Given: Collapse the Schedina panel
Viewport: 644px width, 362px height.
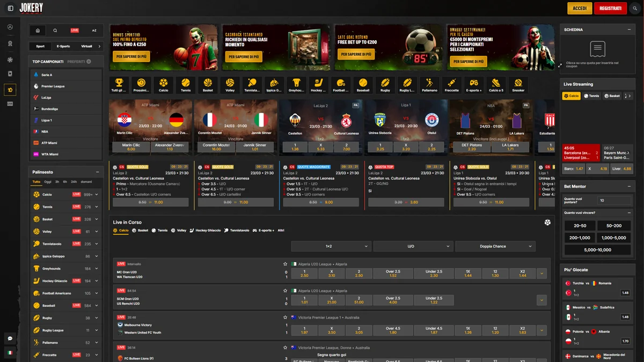Looking at the screenshot, I should (x=630, y=29).
